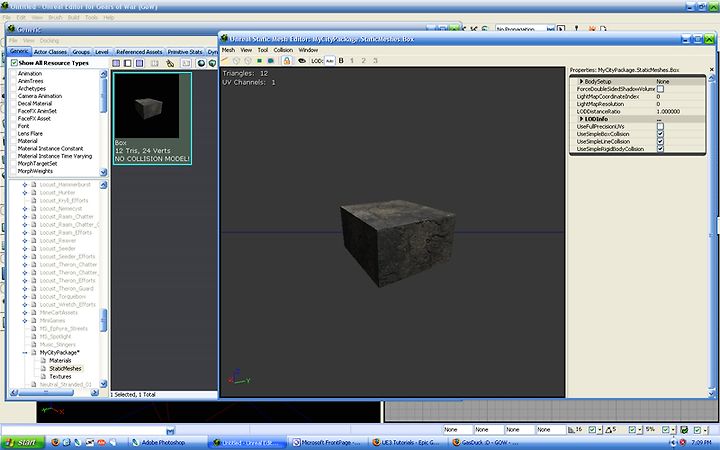Switch to the Primitive Stats tab

coord(185,52)
